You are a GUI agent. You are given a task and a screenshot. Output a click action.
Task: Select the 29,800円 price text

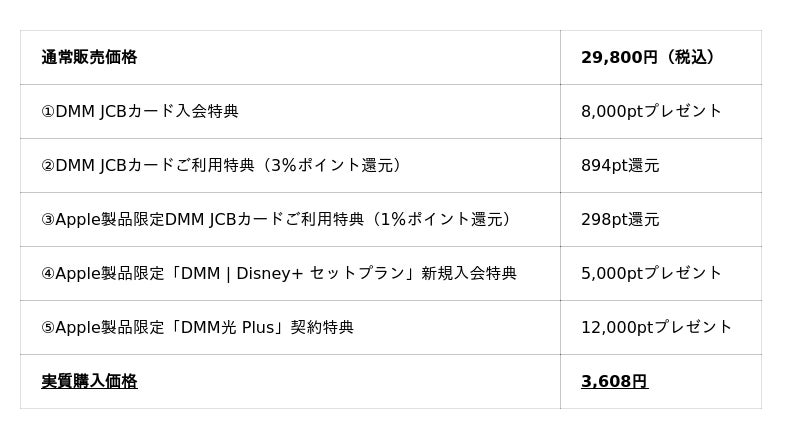[x=619, y=58]
